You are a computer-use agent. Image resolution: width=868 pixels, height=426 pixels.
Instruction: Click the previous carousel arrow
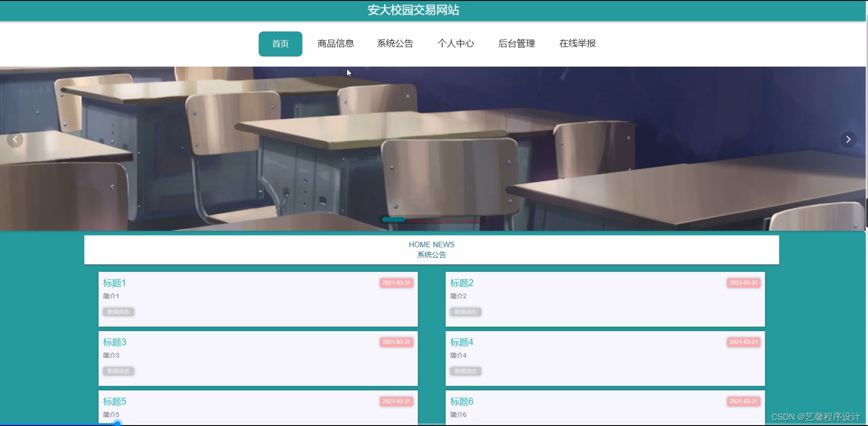point(15,139)
